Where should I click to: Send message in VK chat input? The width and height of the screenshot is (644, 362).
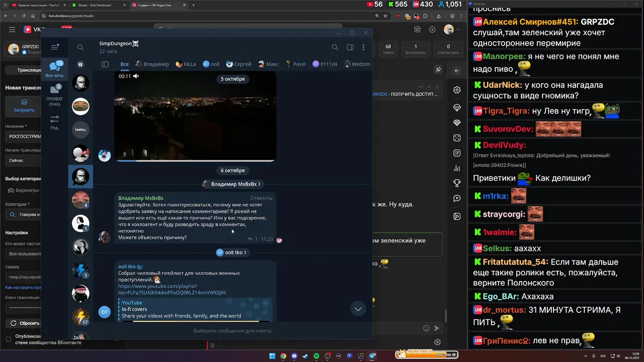(437, 328)
